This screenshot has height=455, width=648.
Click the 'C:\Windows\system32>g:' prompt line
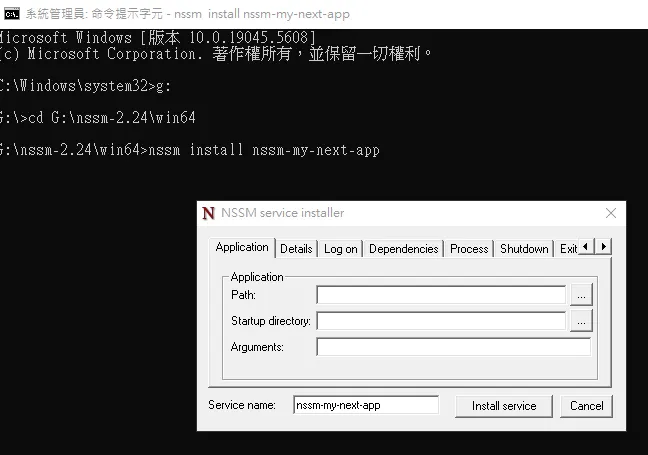85,86
